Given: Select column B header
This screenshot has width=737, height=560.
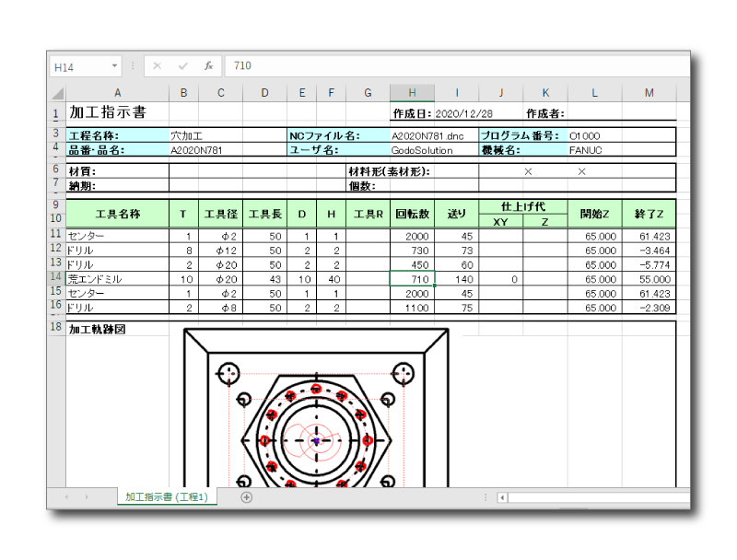Looking at the screenshot, I should [x=183, y=93].
